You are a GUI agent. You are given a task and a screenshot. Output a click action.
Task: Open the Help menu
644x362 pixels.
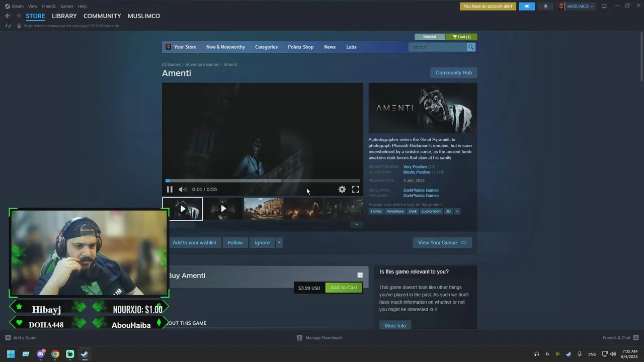[x=82, y=6]
